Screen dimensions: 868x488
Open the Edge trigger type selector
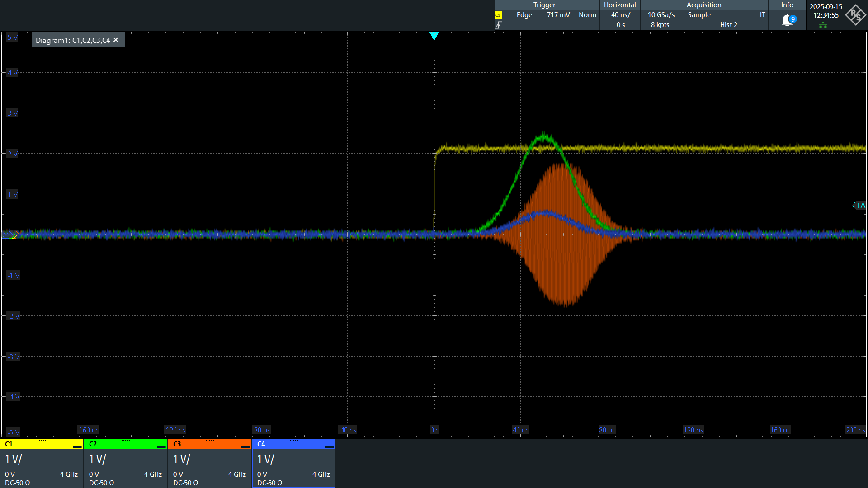pos(524,14)
